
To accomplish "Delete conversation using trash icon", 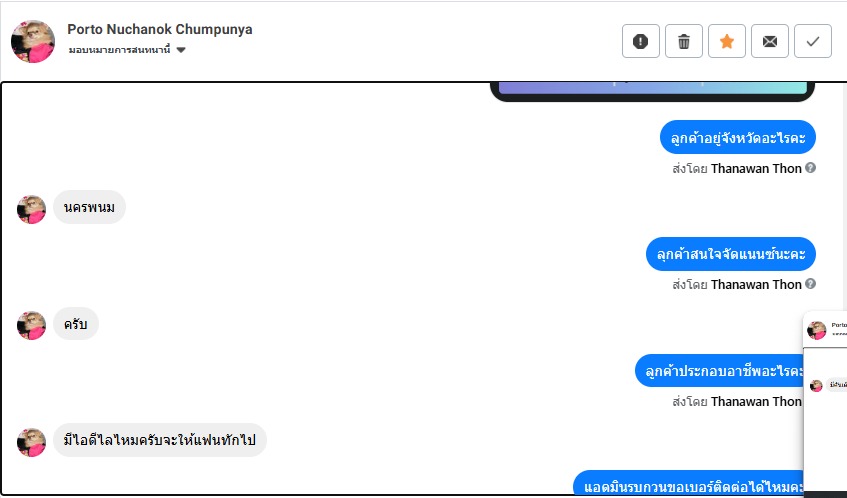I will [x=684, y=41].
